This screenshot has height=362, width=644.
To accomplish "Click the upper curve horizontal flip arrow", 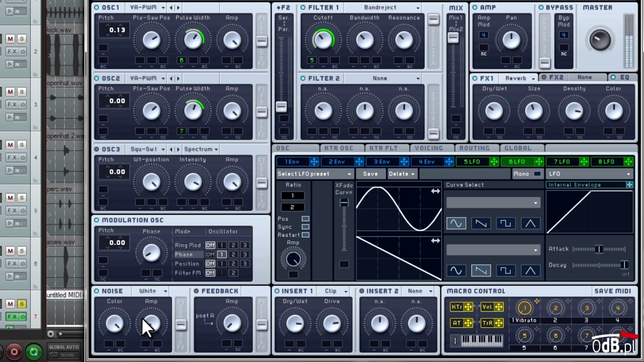I will tap(435, 191).
